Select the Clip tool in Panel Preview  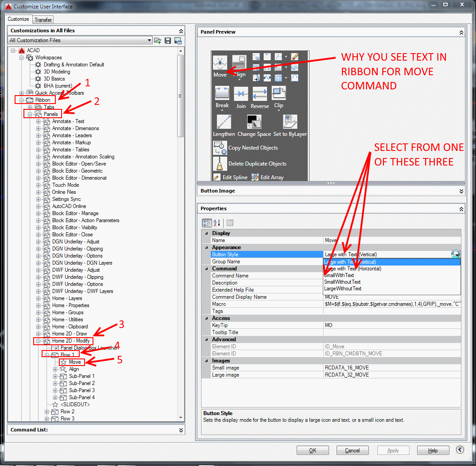(x=278, y=93)
